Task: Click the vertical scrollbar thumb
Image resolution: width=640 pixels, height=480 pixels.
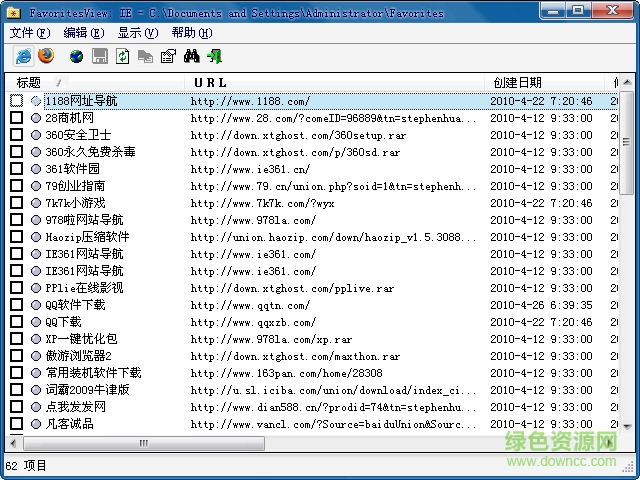Action: (x=627, y=143)
